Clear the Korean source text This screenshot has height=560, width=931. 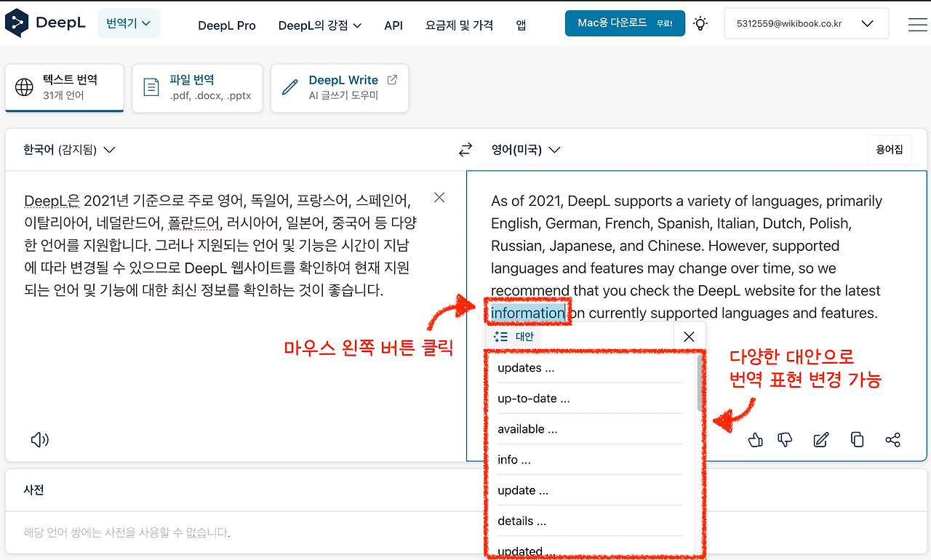pos(439,197)
